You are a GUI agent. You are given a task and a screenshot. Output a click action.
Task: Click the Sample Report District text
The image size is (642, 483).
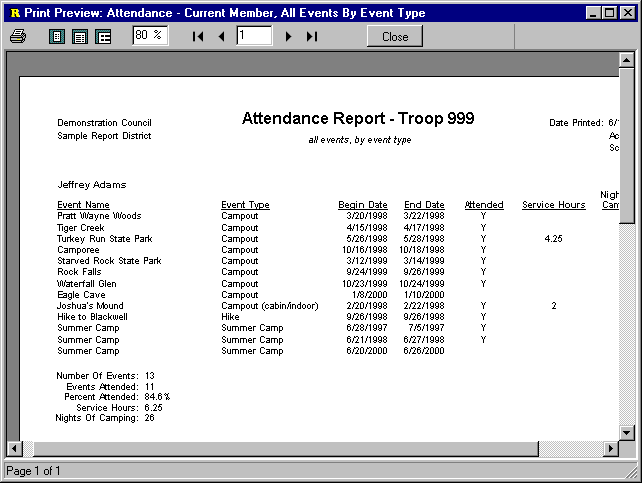click(x=104, y=136)
